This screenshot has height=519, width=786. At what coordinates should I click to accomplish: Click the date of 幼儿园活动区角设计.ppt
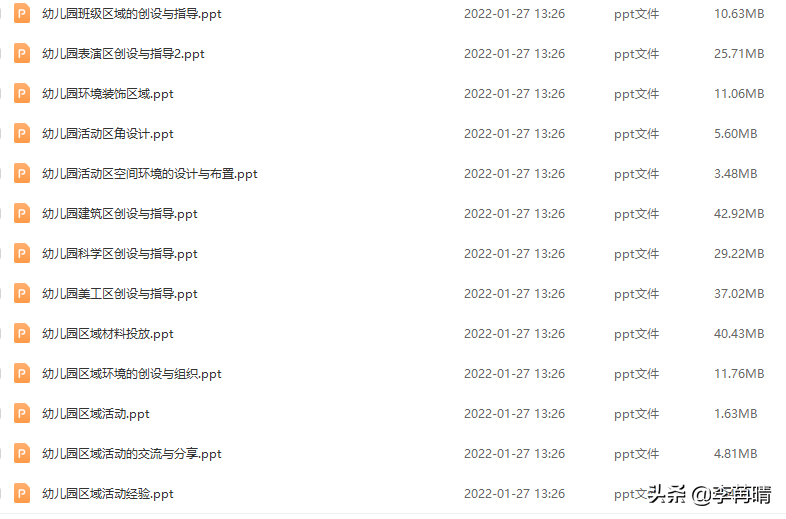pyautogui.click(x=514, y=134)
